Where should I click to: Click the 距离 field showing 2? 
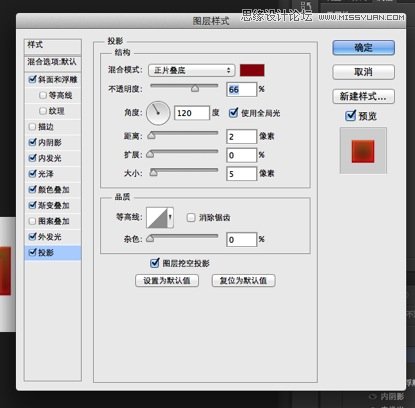point(241,137)
